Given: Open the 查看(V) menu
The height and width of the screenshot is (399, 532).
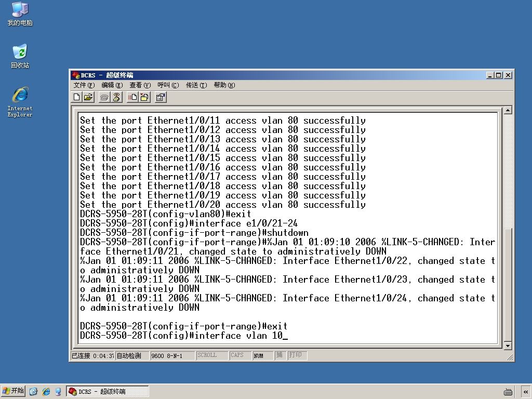Looking at the screenshot, I should tap(140, 85).
